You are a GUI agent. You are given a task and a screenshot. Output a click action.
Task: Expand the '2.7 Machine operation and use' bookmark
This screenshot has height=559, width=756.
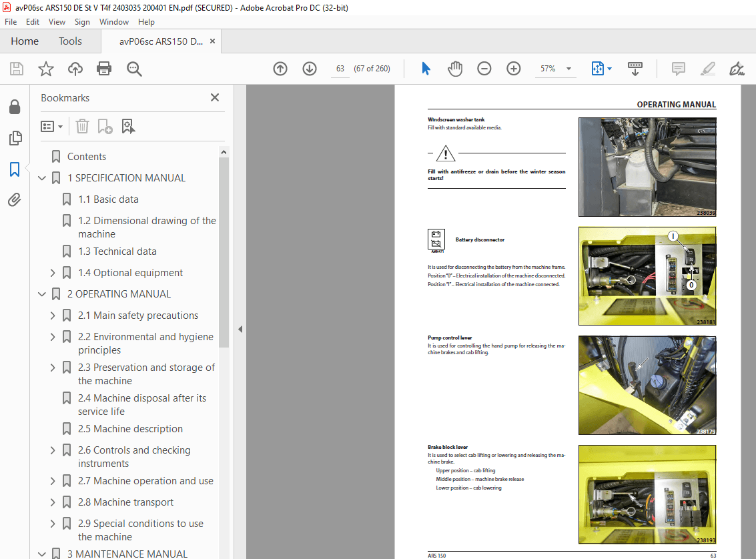tap(52, 480)
